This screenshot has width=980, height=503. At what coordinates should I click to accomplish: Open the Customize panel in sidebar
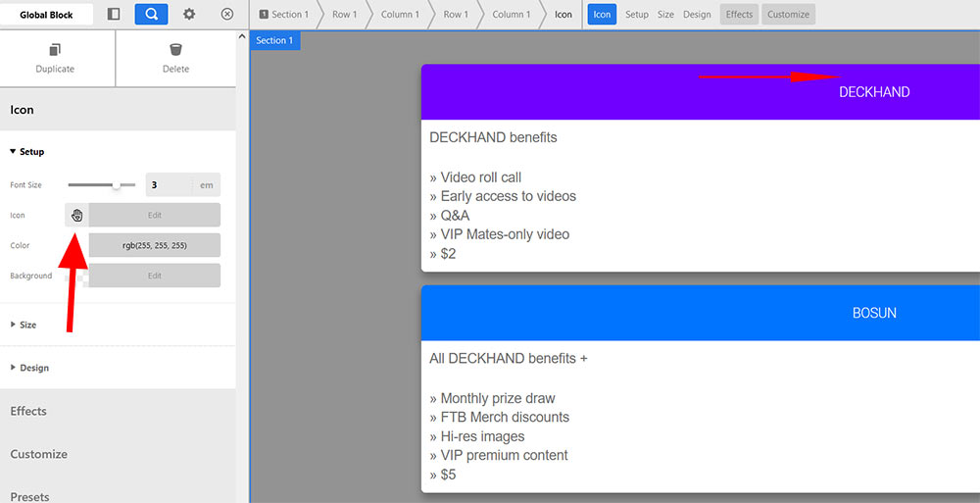click(x=39, y=454)
